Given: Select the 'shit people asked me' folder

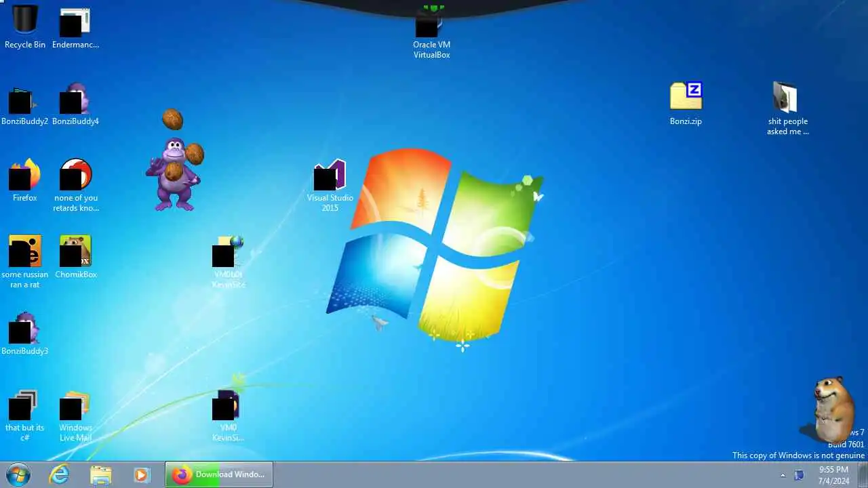Looking at the screenshot, I should coord(787,108).
